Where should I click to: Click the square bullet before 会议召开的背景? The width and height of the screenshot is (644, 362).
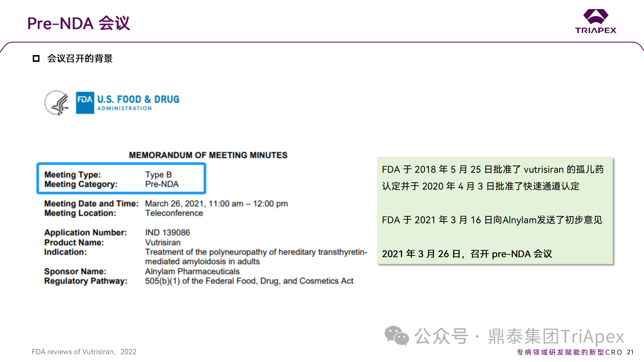pos(36,59)
